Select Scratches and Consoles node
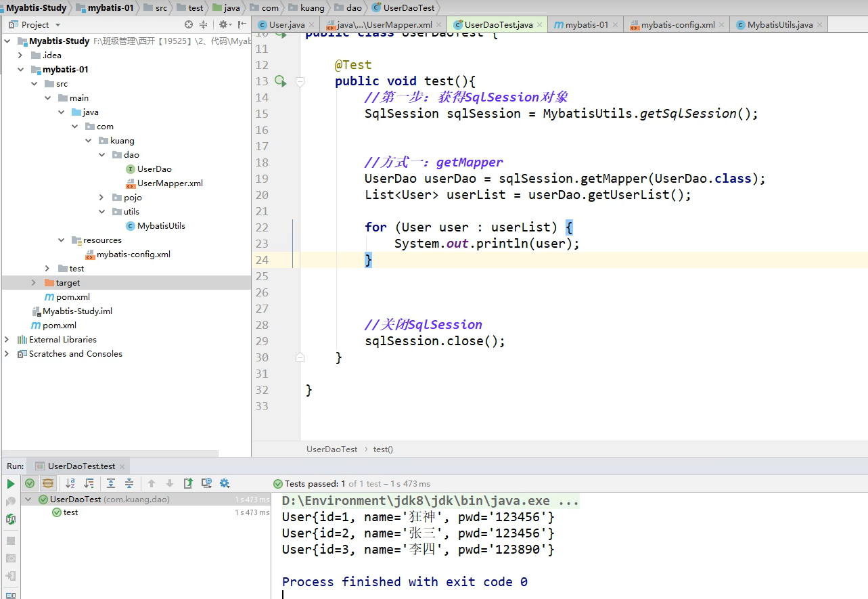The image size is (868, 599). pos(70,353)
